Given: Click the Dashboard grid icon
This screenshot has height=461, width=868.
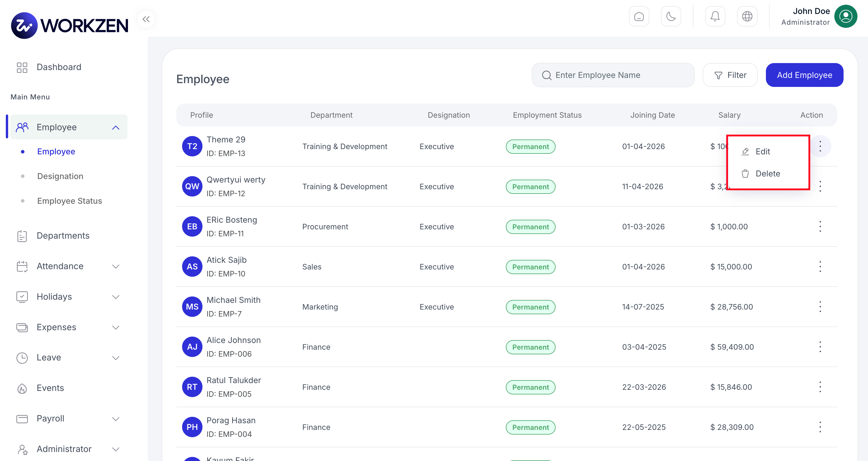Looking at the screenshot, I should 22,67.
